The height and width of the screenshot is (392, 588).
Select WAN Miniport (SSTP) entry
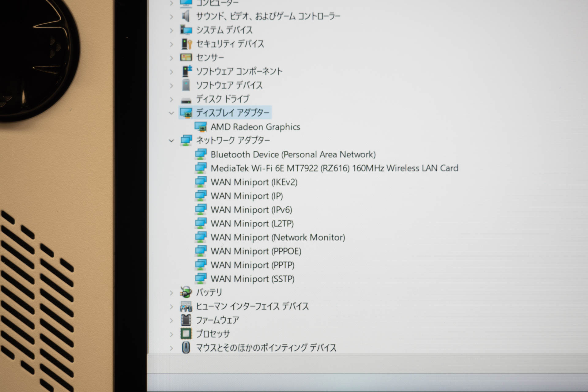(x=252, y=279)
